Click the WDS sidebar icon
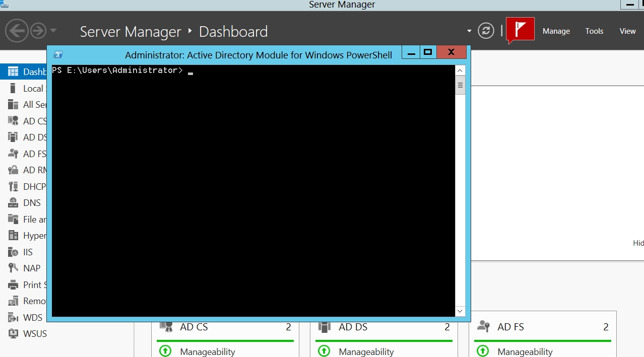 tap(14, 318)
